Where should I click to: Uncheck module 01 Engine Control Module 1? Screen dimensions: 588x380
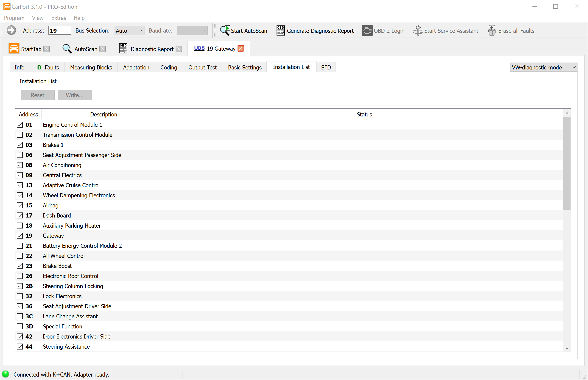pos(20,125)
